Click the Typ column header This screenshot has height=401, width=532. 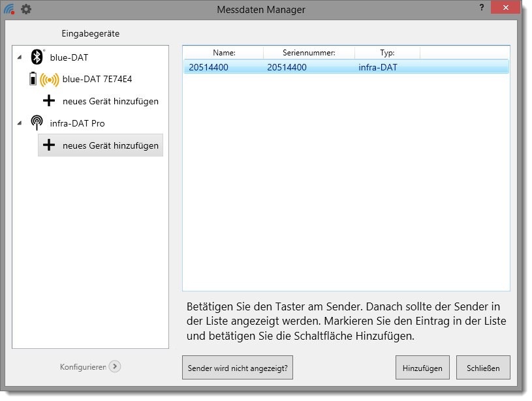point(387,53)
